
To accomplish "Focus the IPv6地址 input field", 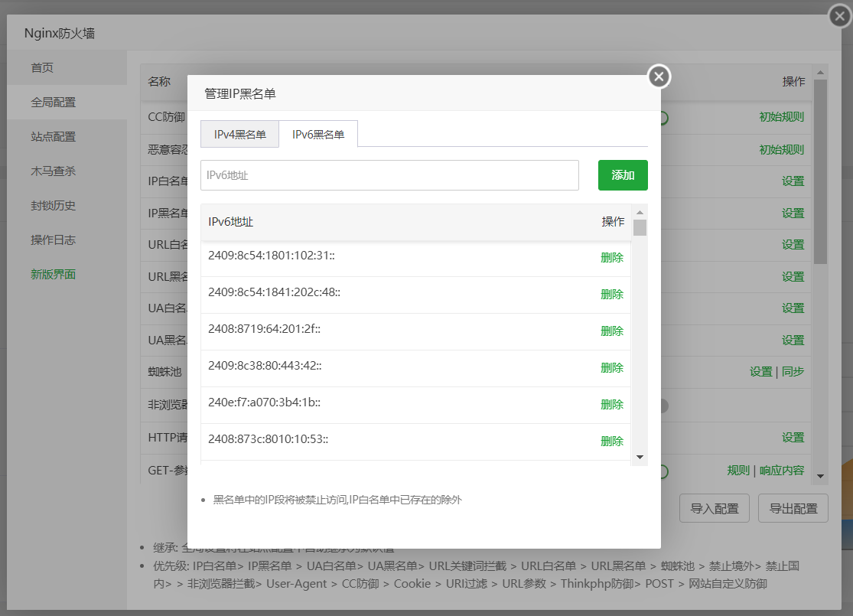I will [389, 175].
